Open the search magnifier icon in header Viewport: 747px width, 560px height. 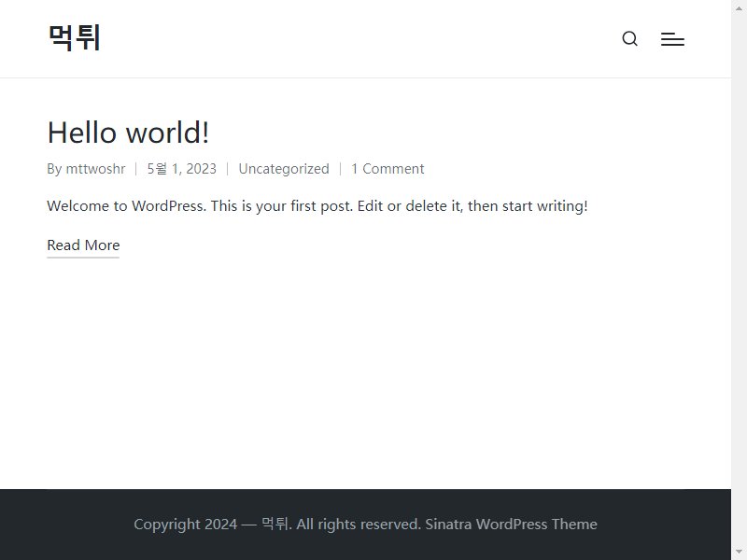[629, 38]
